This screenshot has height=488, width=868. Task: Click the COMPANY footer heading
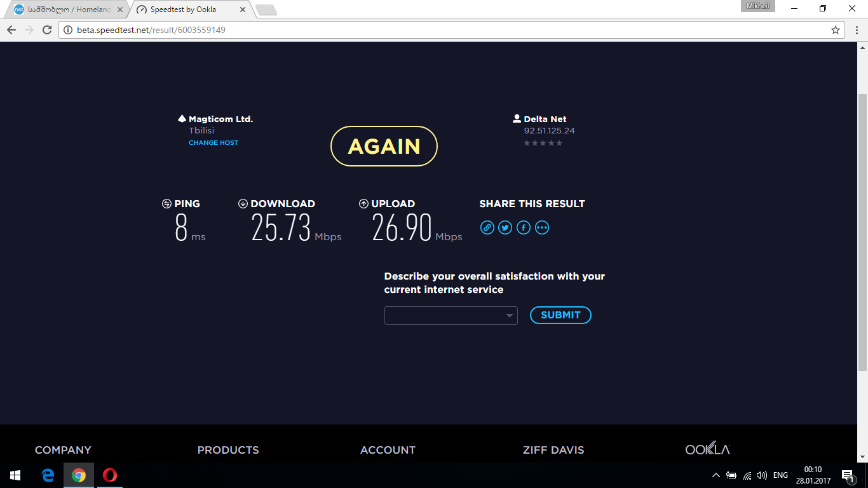click(63, 450)
